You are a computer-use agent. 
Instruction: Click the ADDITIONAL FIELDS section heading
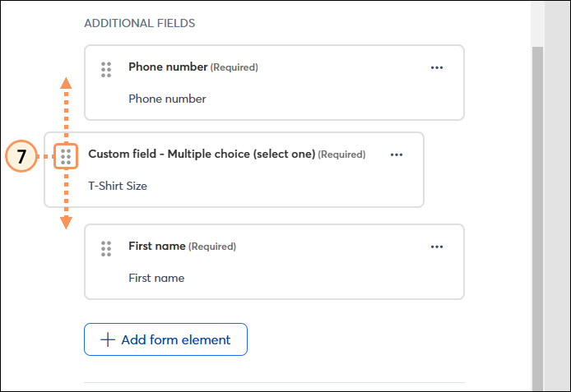140,23
